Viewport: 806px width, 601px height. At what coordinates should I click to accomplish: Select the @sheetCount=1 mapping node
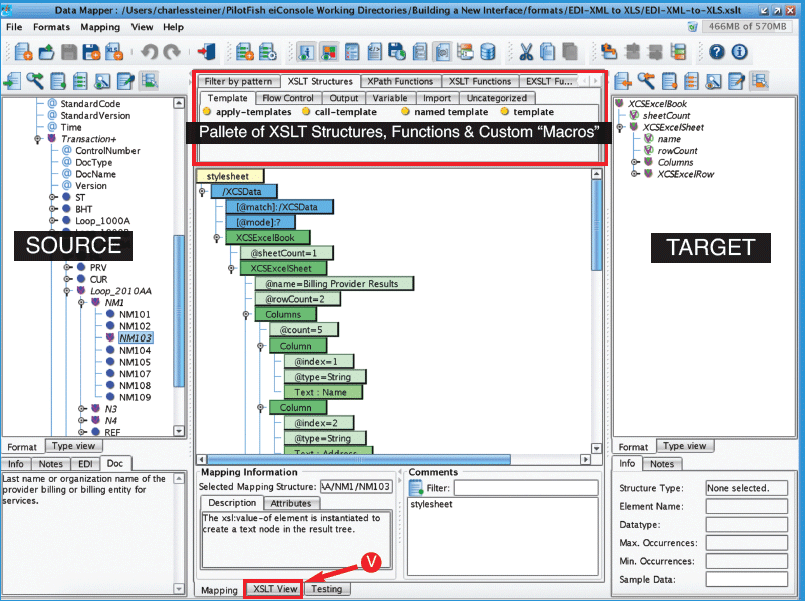pyautogui.click(x=286, y=253)
